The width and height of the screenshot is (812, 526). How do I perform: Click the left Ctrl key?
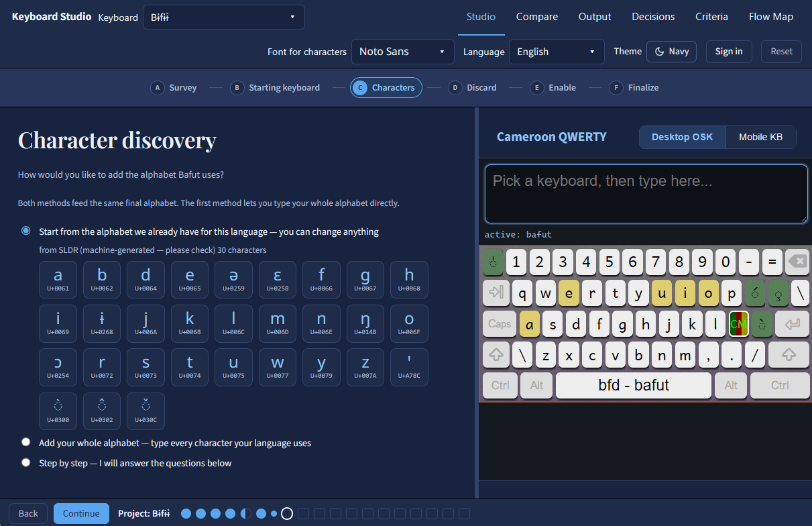(x=500, y=386)
